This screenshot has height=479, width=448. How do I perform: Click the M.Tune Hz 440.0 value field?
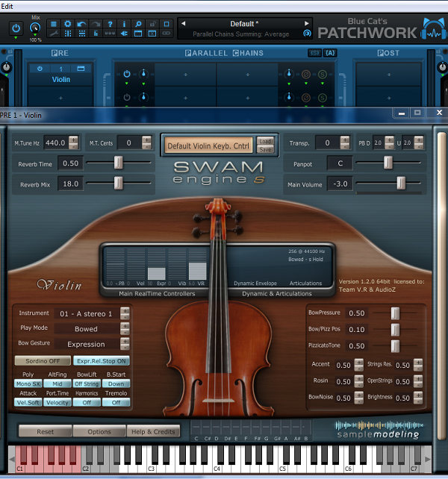(55, 143)
